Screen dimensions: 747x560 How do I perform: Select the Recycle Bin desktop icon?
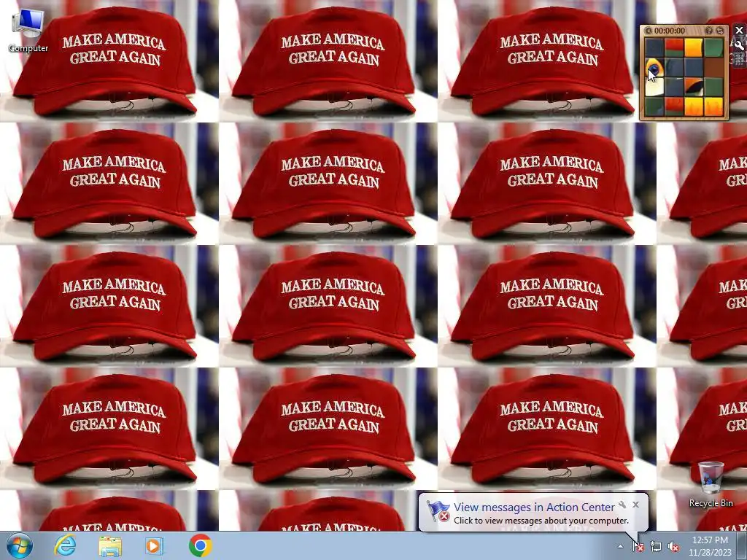pyautogui.click(x=711, y=483)
